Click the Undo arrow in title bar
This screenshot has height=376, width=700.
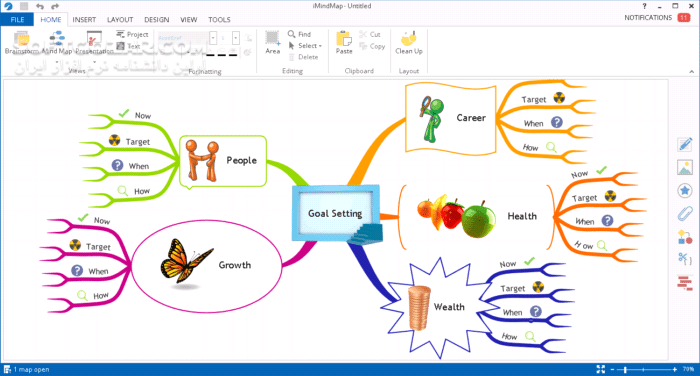pos(40,6)
